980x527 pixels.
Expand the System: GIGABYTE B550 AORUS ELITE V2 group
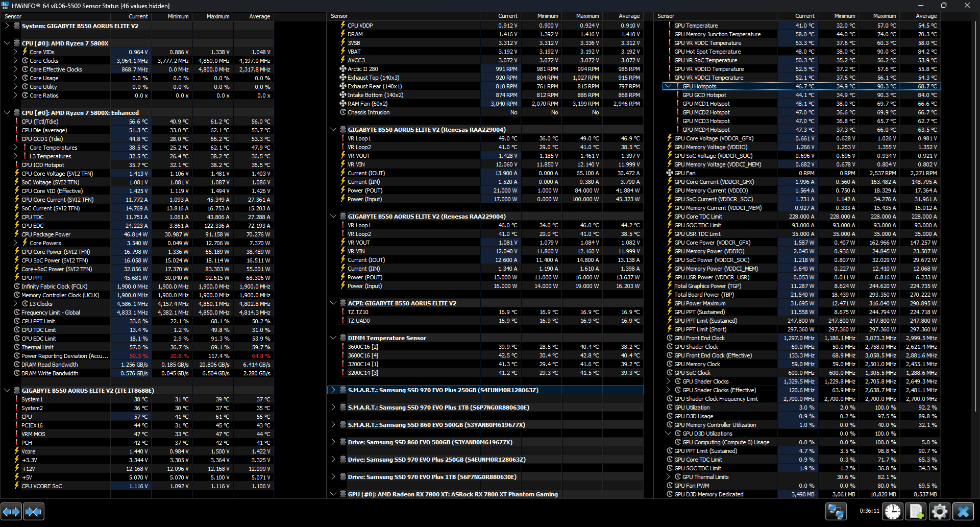[x=7, y=26]
